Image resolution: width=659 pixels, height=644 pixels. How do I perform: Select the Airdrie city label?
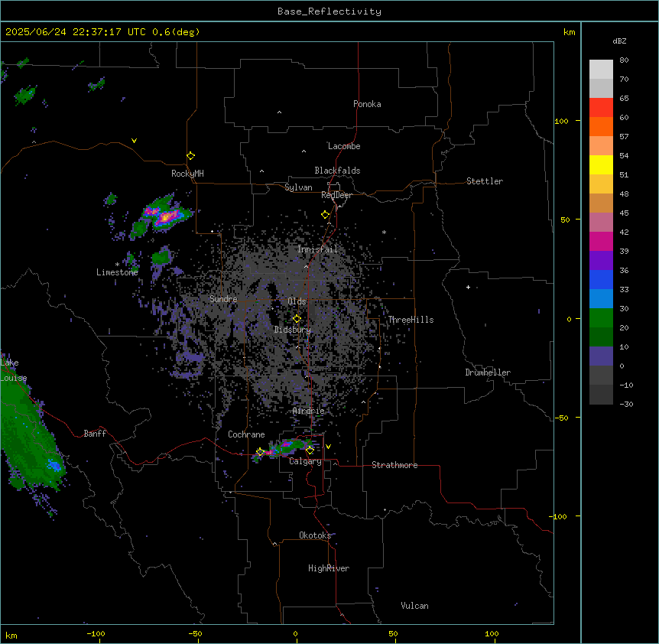pos(309,411)
